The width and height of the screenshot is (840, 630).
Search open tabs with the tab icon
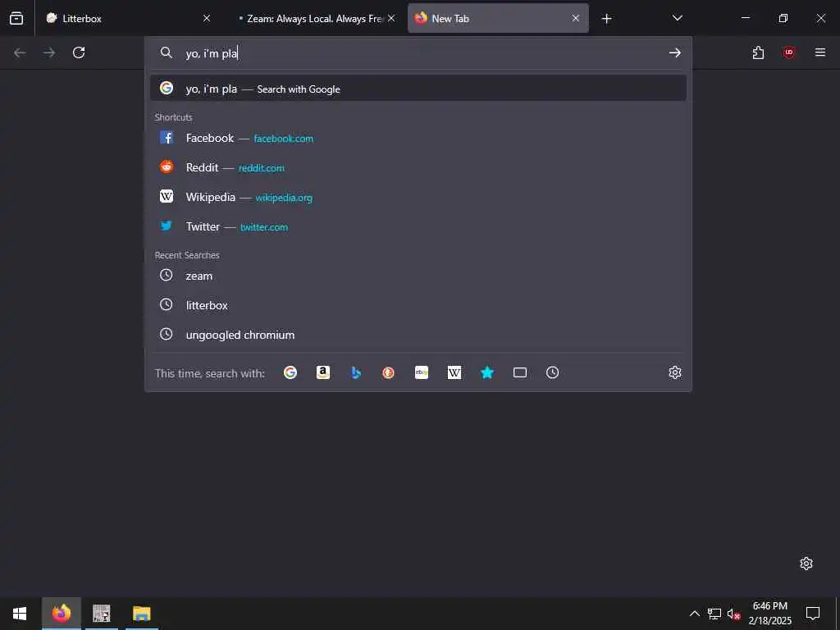click(519, 372)
